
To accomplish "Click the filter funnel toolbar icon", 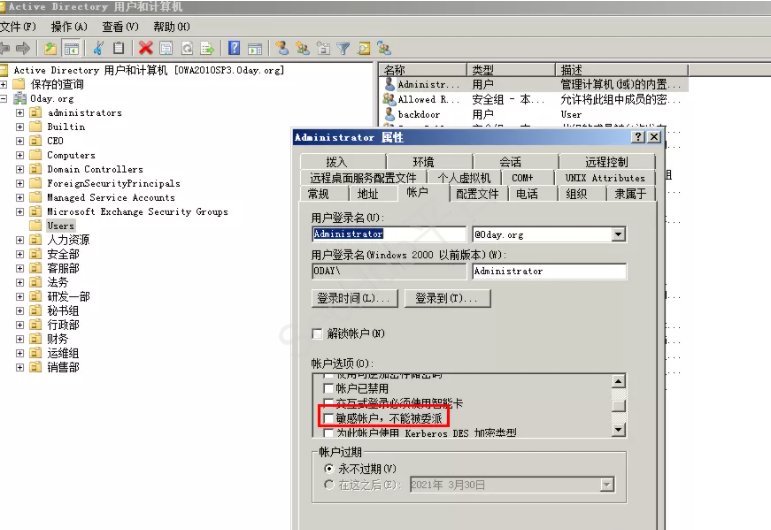I will (x=344, y=48).
